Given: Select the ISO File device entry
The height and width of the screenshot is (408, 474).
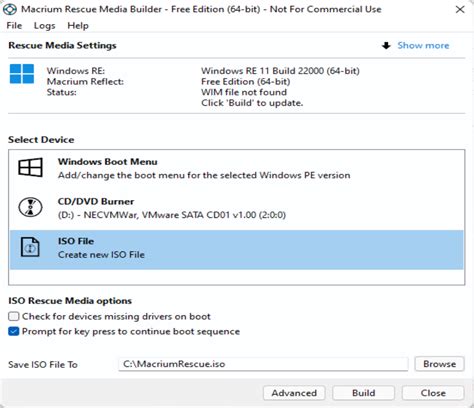Looking at the screenshot, I should (x=237, y=249).
